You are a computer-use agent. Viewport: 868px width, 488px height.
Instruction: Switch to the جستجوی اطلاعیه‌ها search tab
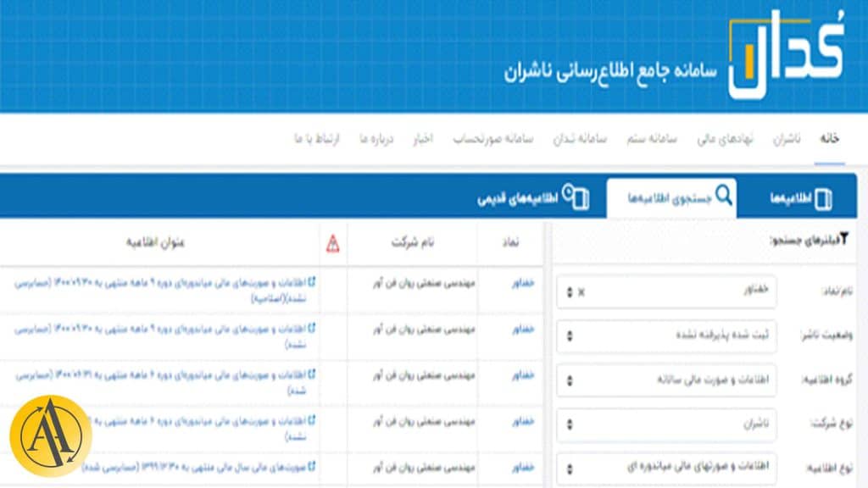coord(671,197)
